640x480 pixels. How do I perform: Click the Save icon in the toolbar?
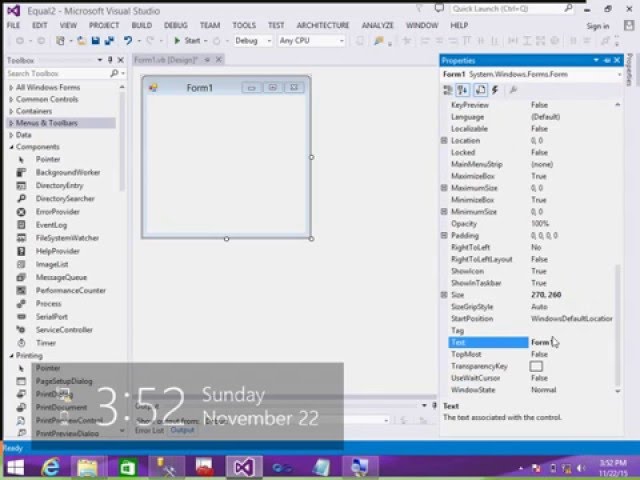click(x=96, y=40)
